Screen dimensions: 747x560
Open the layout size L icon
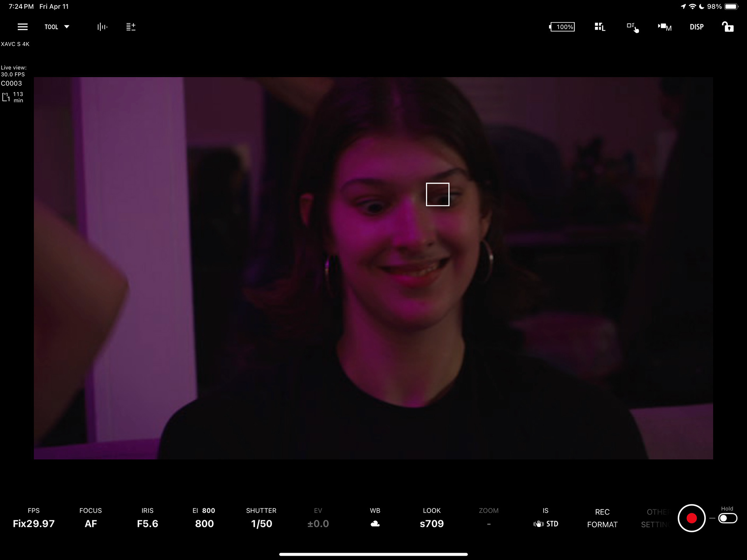pyautogui.click(x=600, y=27)
